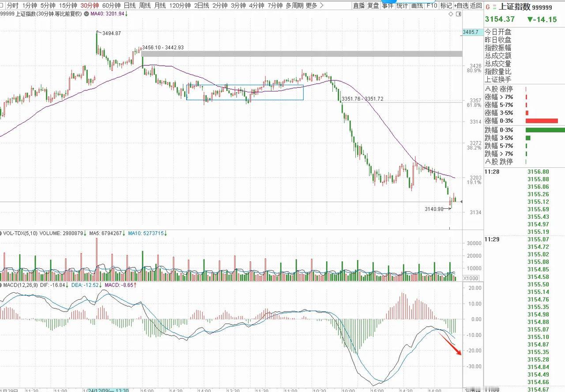Screen dimensions: 565x392
Task: Open the indicator settings icon beside 上证指数 title
Action: pos(87,15)
